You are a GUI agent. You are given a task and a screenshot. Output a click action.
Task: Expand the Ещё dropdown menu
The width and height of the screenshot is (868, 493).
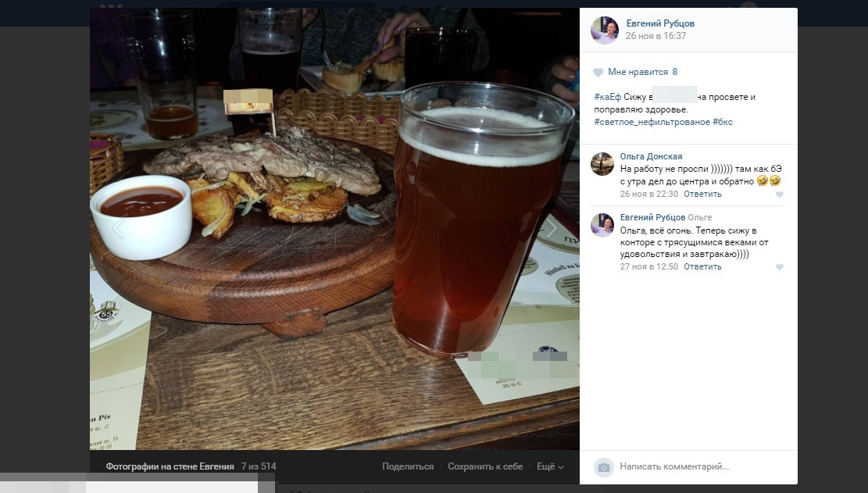[550, 466]
